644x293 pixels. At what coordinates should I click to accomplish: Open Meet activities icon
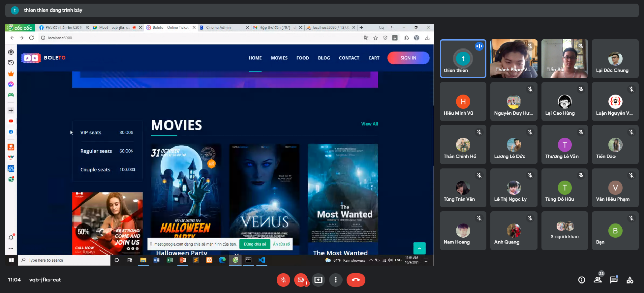[630, 280]
